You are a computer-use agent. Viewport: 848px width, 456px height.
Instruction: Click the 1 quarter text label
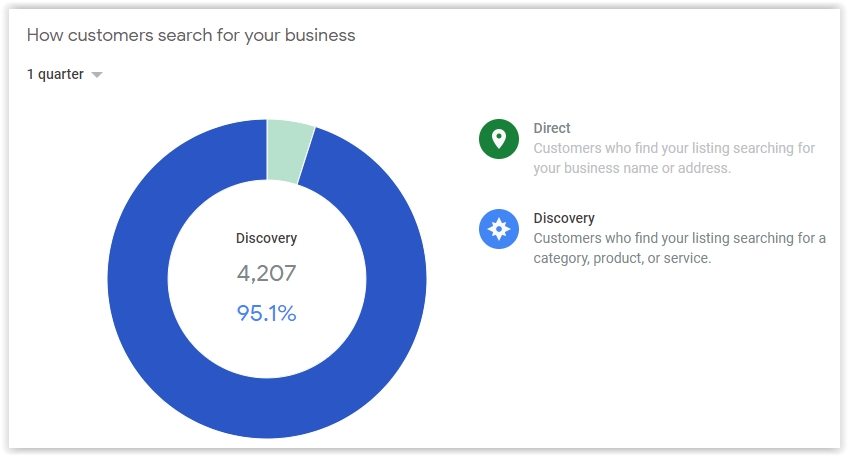pyautogui.click(x=55, y=74)
